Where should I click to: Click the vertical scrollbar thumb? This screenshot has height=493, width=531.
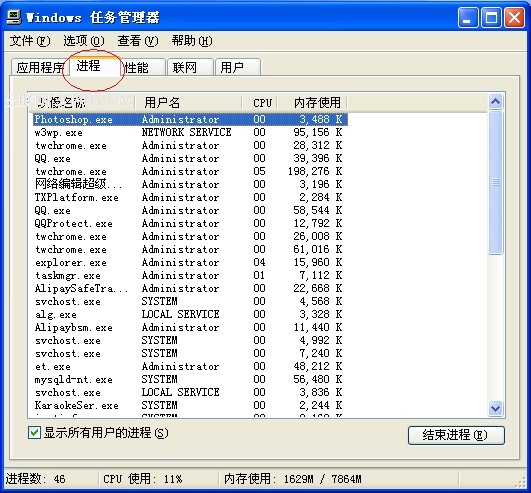tap(495, 183)
